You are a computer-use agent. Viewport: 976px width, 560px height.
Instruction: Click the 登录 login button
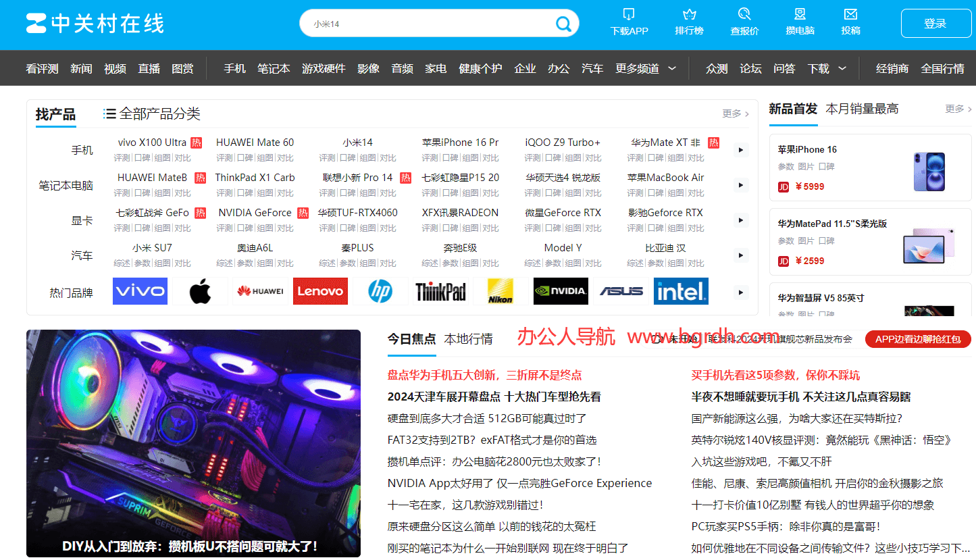tap(935, 24)
